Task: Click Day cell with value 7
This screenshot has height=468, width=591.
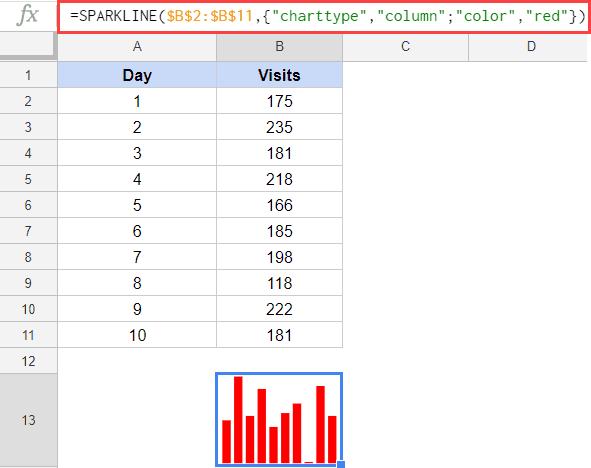Action: point(137,257)
